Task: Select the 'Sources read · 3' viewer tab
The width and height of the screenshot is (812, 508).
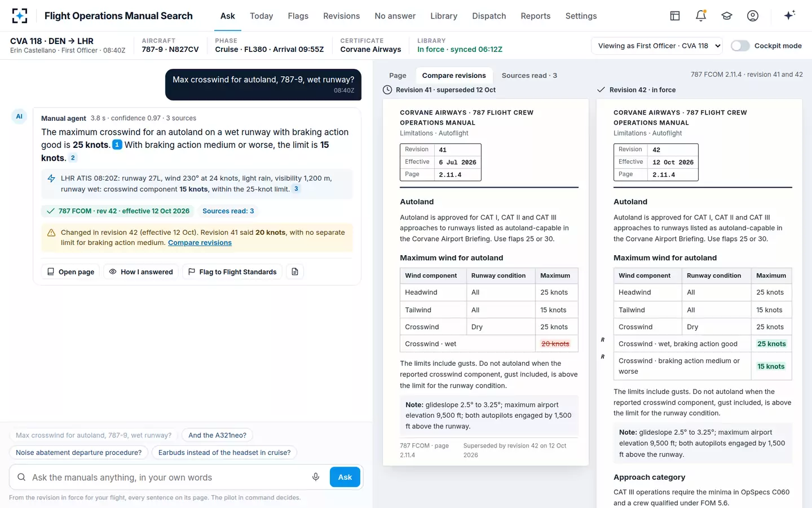Action: point(529,76)
